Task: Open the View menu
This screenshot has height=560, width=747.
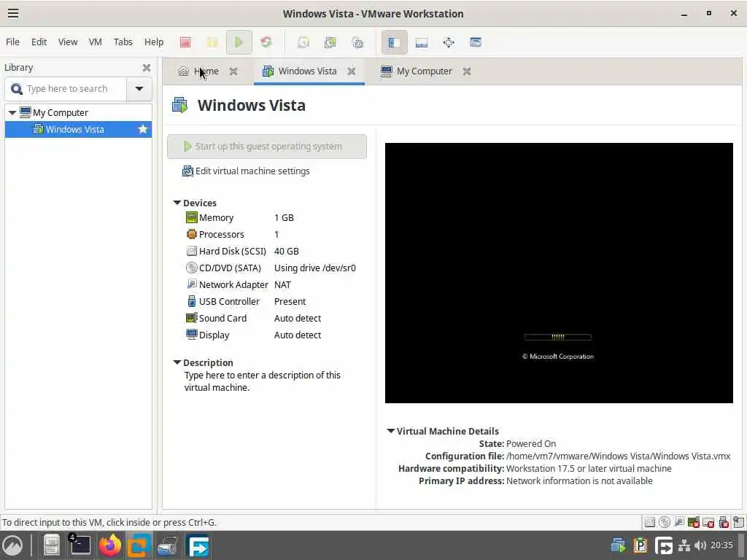Action: coord(68,42)
